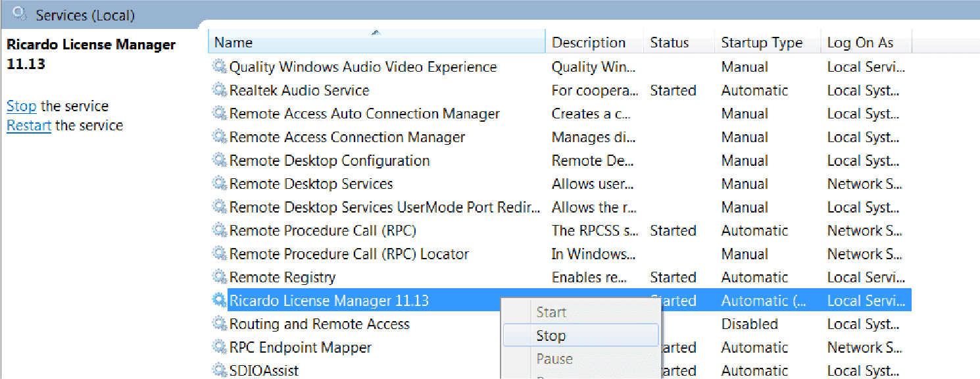
Task: Click gear icon of Routing and Remote Access
Action: [x=219, y=324]
